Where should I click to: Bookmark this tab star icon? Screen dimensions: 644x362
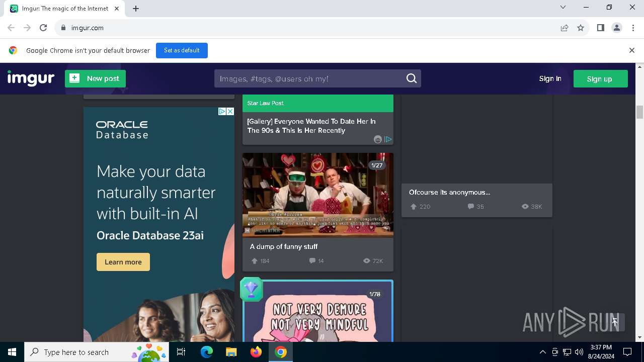point(581,28)
